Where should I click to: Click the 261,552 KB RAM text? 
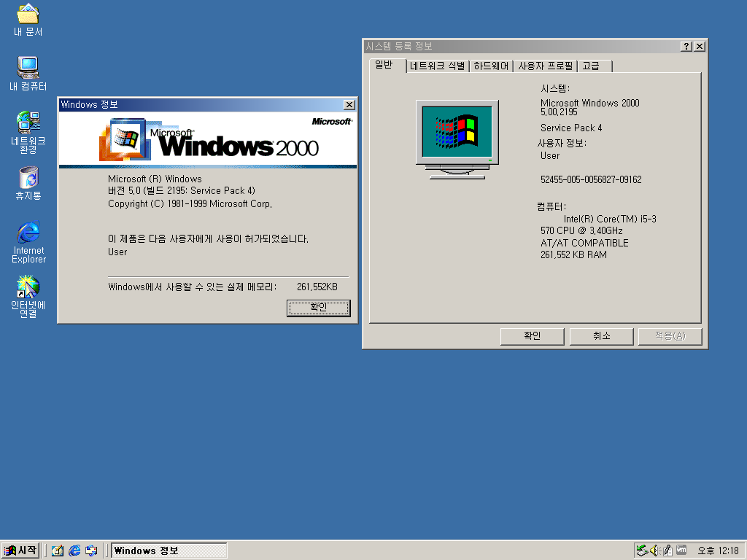click(573, 254)
